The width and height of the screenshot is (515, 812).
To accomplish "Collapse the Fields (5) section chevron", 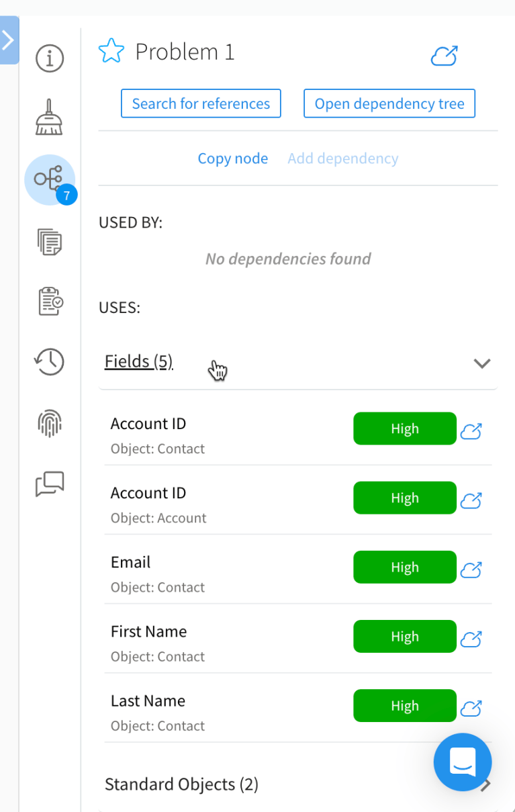I will pyautogui.click(x=482, y=363).
